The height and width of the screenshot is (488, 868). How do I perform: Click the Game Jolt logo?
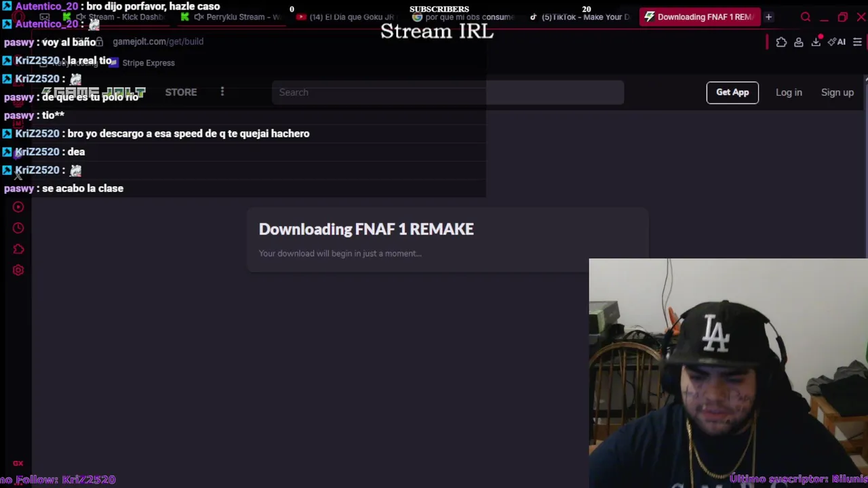click(x=94, y=92)
